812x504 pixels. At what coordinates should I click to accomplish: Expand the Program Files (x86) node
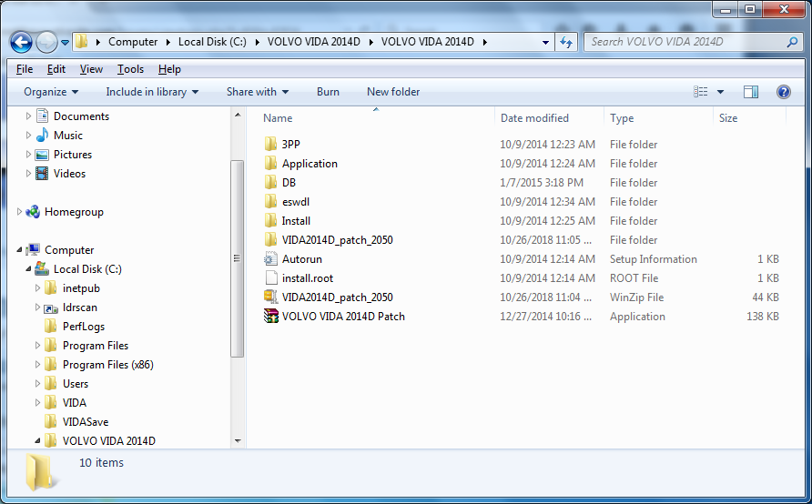click(37, 364)
